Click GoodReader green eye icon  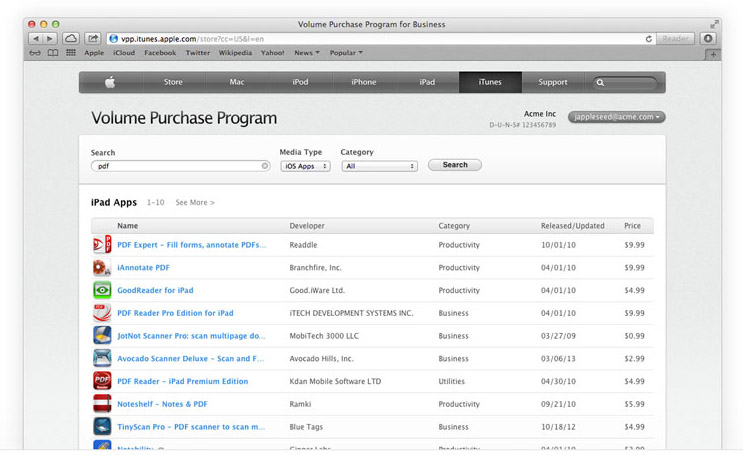click(x=102, y=290)
